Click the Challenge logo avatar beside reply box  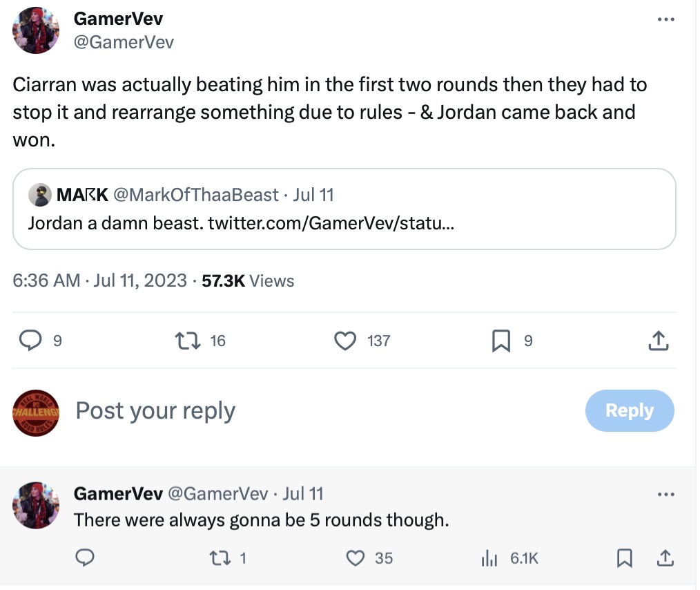coord(37,412)
